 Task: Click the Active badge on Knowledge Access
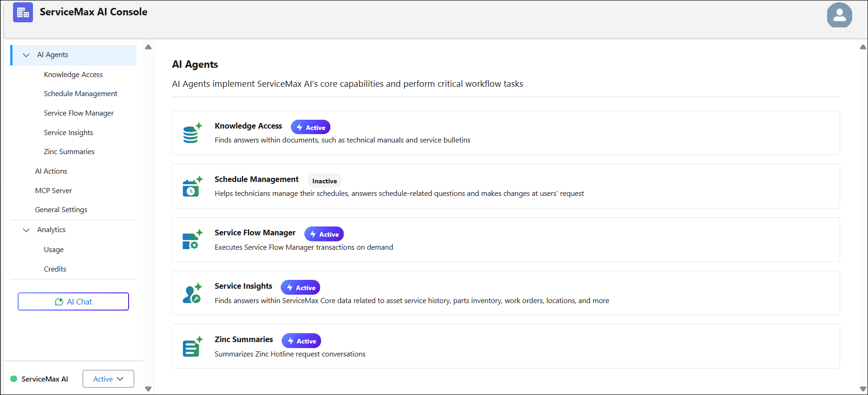(x=311, y=127)
